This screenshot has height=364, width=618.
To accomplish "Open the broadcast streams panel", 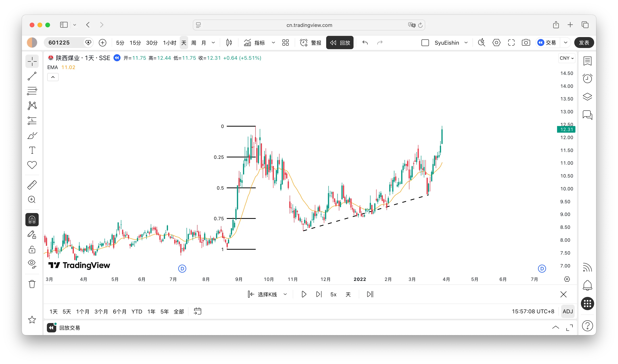I will 588,267.
